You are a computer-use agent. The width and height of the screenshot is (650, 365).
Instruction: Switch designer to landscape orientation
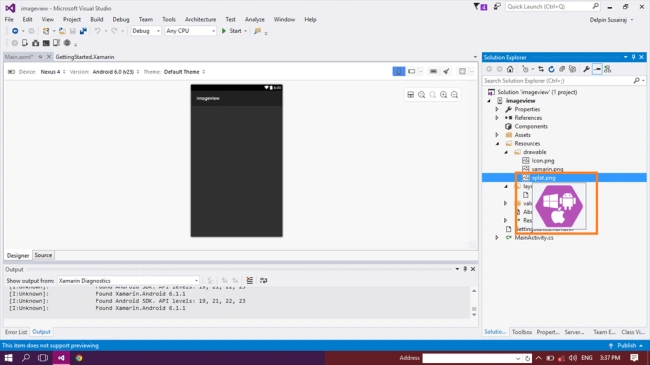click(412, 71)
